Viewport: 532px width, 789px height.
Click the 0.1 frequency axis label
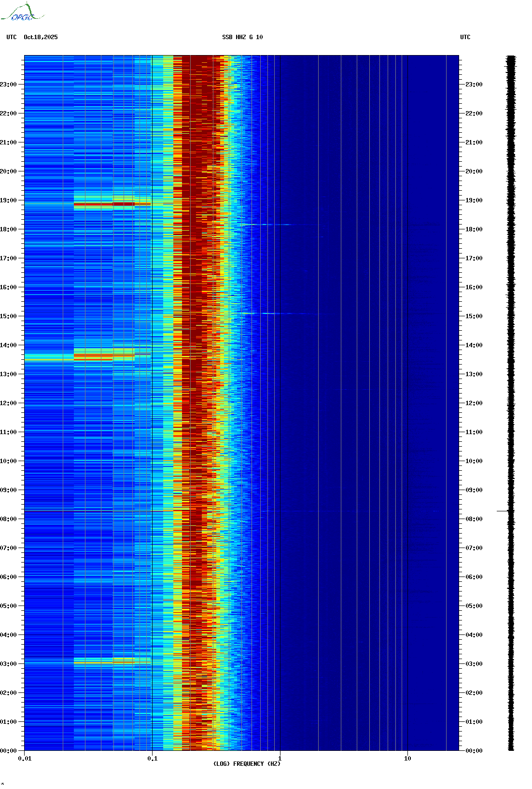pyautogui.click(x=152, y=759)
